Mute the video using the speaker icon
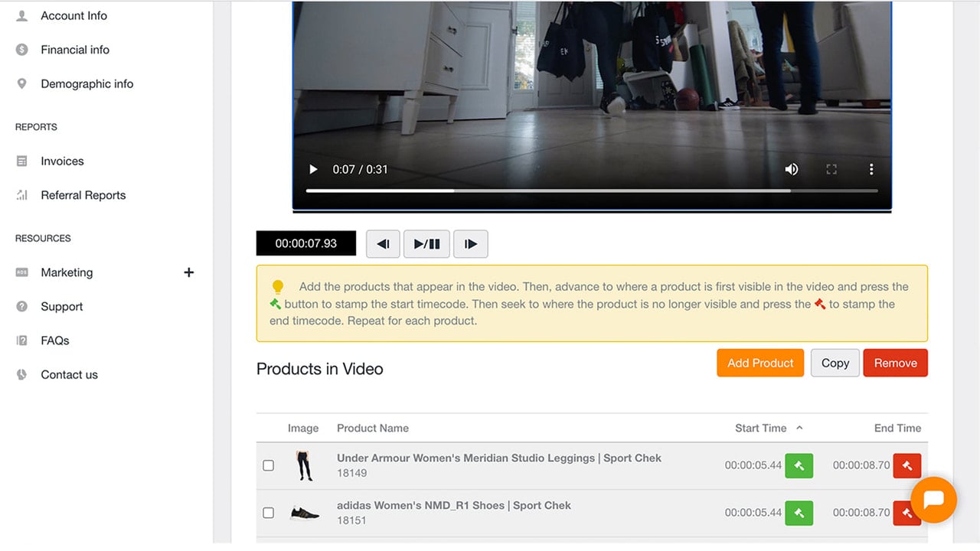This screenshot has height=551, width=980. pyautogui.click(x=792, y=169)
